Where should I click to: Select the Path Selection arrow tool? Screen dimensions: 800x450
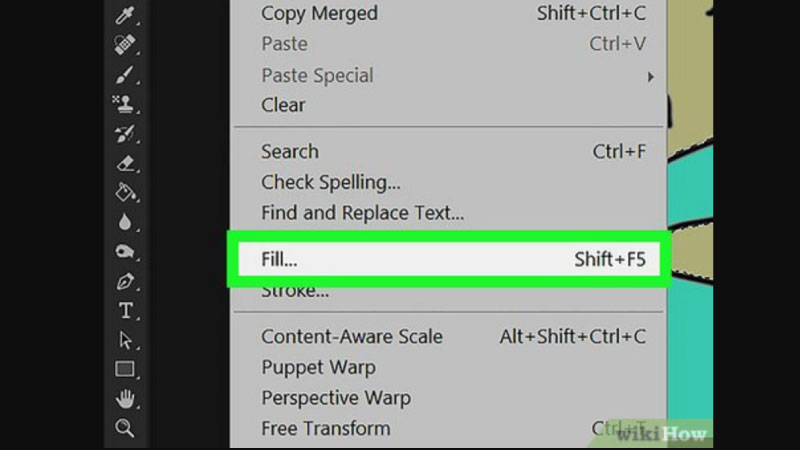[x=125, y=340]
